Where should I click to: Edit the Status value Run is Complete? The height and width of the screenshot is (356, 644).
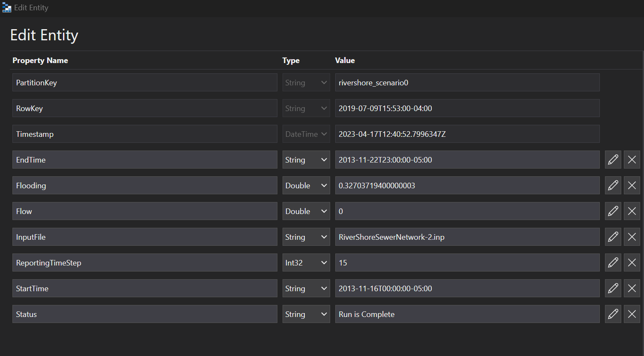click(467, 314)
